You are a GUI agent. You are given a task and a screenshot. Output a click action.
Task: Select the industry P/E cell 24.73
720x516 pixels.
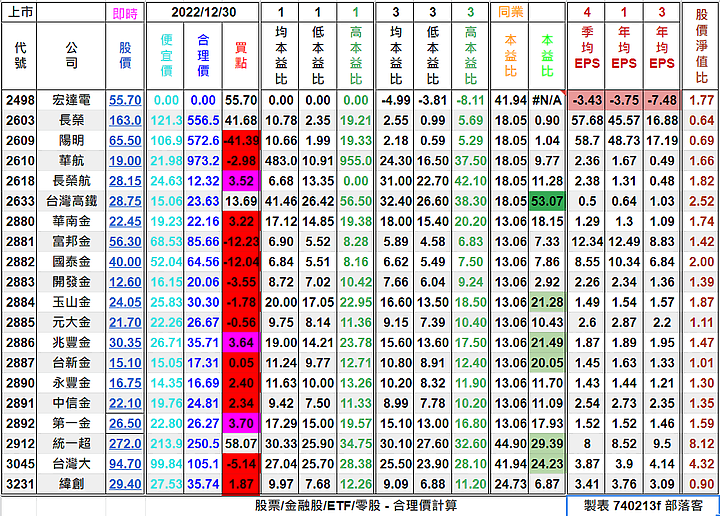510,484
